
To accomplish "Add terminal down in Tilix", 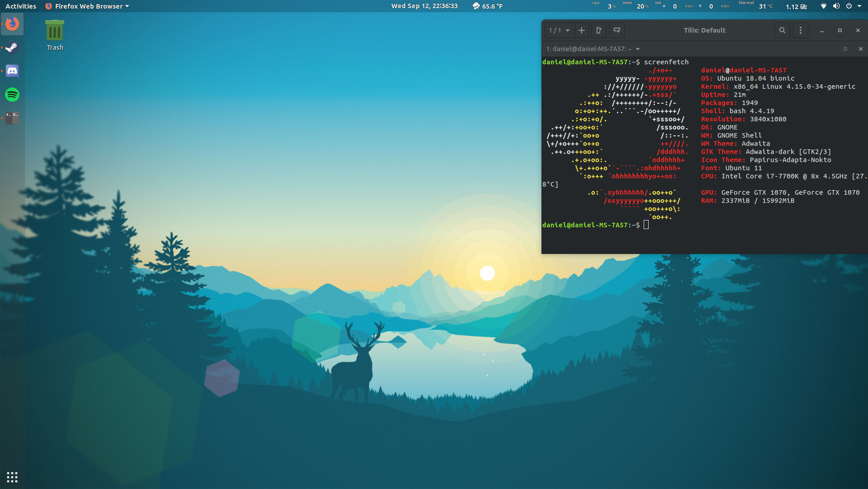I will pyautogui.click(x=617, y=30).
